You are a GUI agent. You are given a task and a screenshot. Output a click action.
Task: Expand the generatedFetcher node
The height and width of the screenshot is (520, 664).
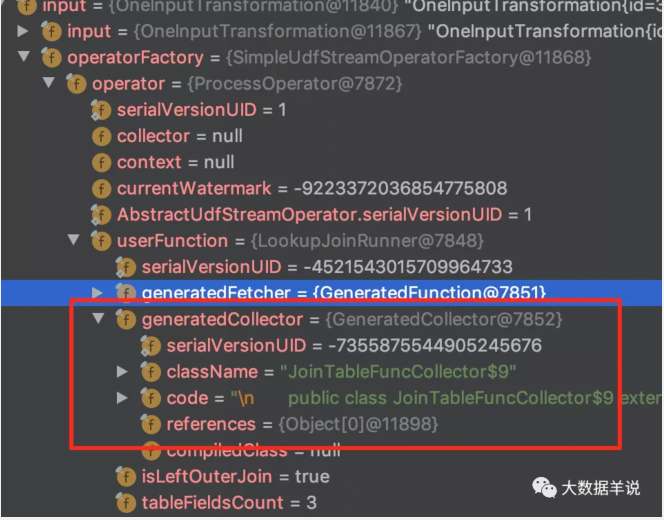pyautogui.click(x=97, y=293)
